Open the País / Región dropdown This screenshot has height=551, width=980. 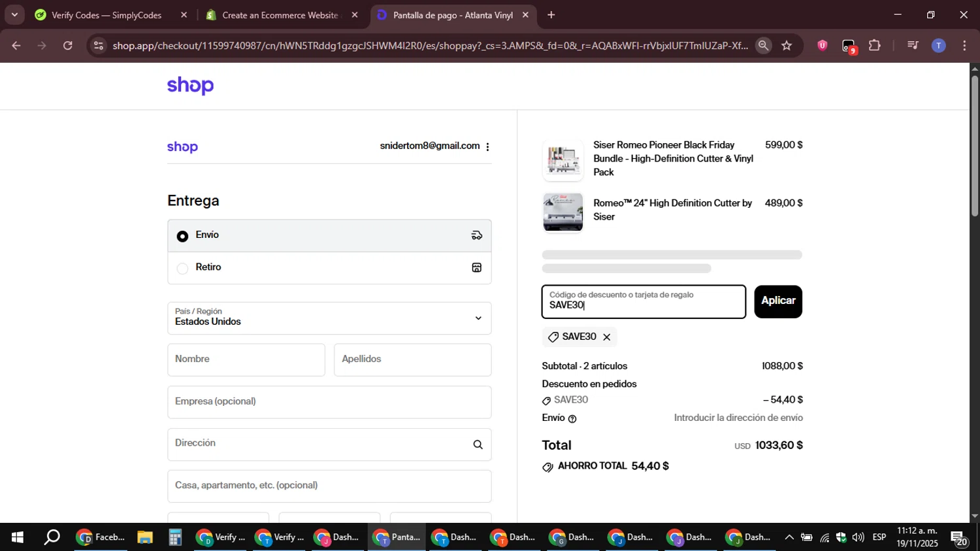pyautogui.click(x=329, y=318)
